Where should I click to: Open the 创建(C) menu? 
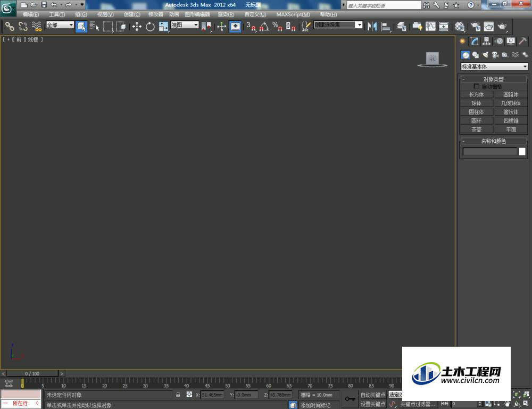[x=131, y=14]
